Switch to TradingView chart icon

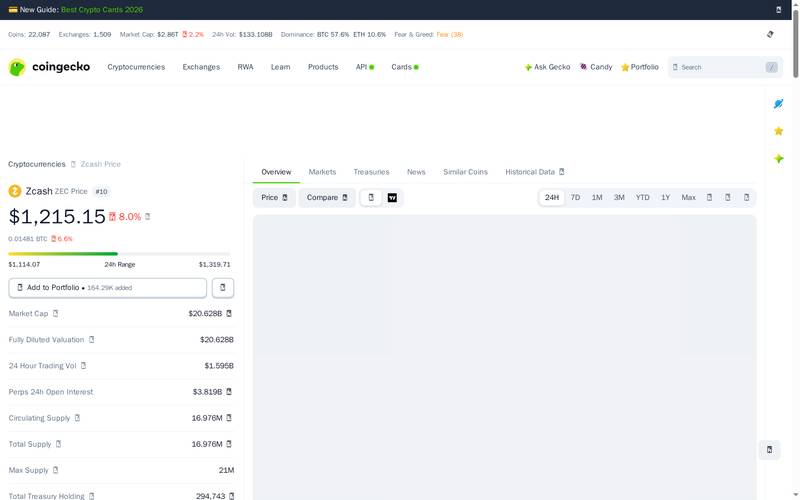point(392,197)
